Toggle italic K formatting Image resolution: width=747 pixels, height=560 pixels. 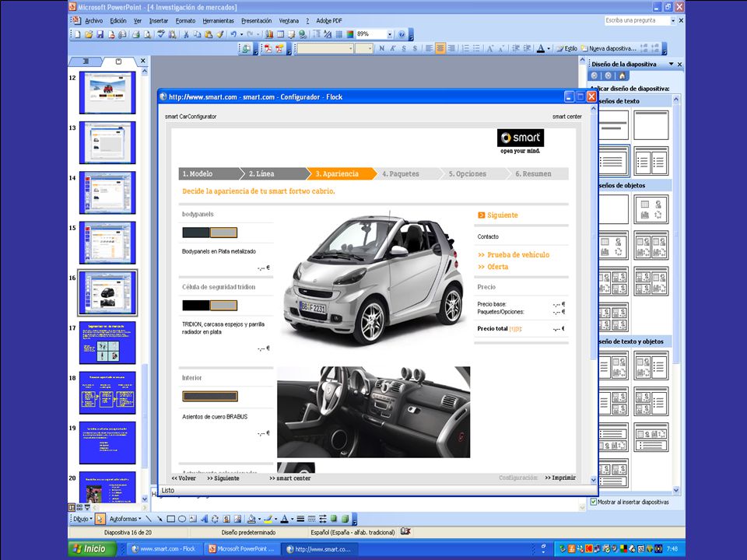tap(392, 48)
